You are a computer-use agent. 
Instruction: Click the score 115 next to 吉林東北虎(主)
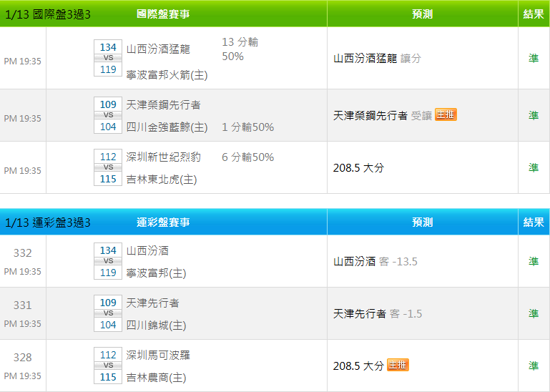pyautogui.click(x=108, y=179)
